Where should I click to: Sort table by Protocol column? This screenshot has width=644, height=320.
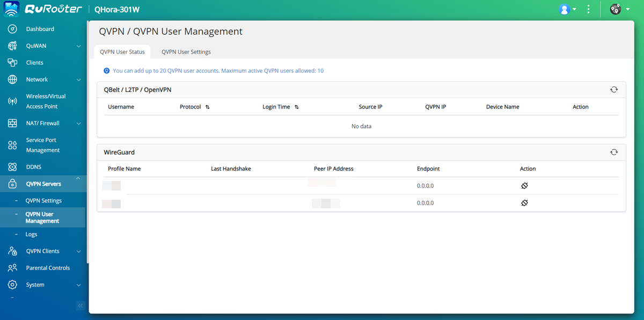(208, 107)
